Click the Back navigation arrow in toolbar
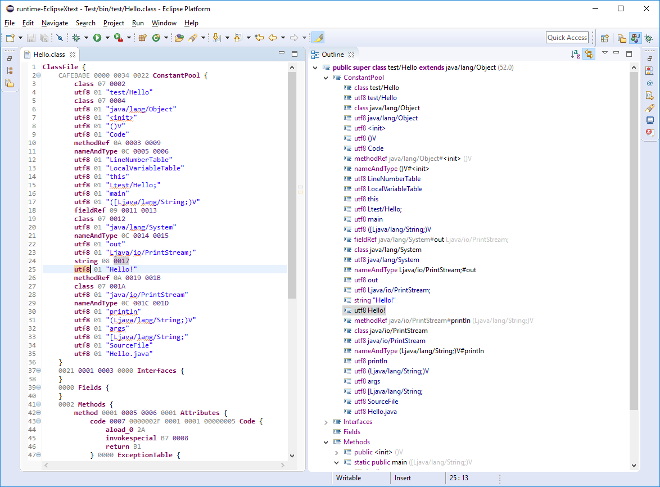 point(272,37)
